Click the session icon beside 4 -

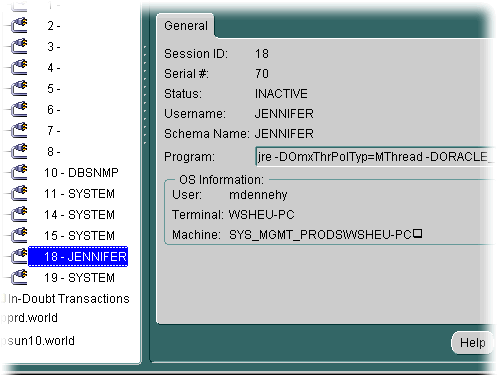pyautogui.click(x=19, y=68)
